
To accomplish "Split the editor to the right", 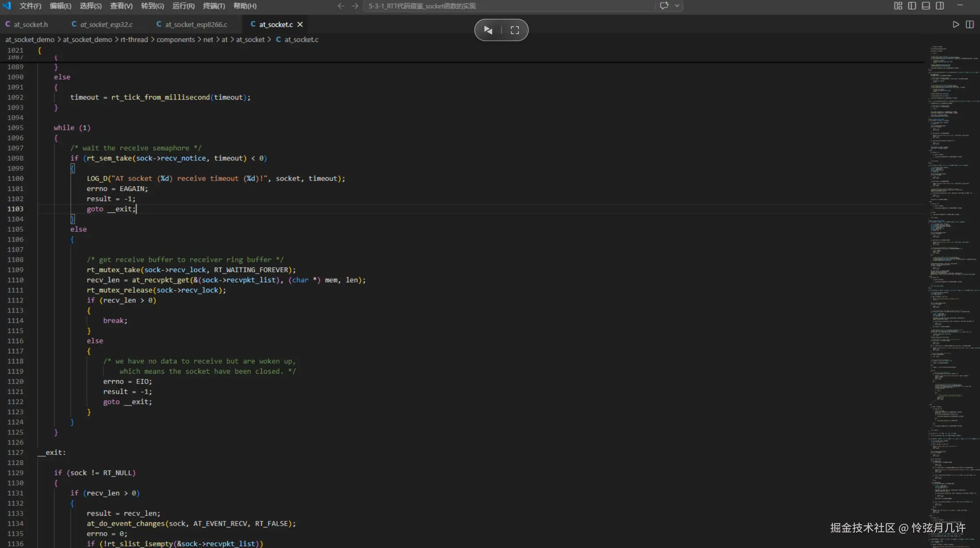I will [x=970, y=24].
